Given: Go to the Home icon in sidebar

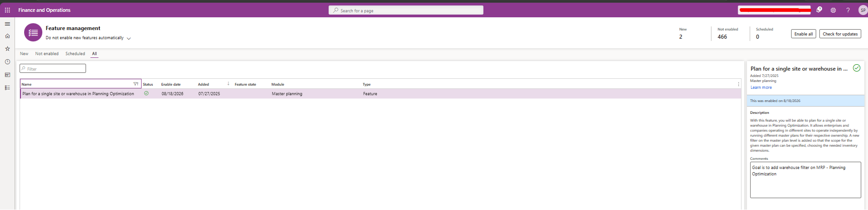Looking at the screenshot, I should 7,36.
